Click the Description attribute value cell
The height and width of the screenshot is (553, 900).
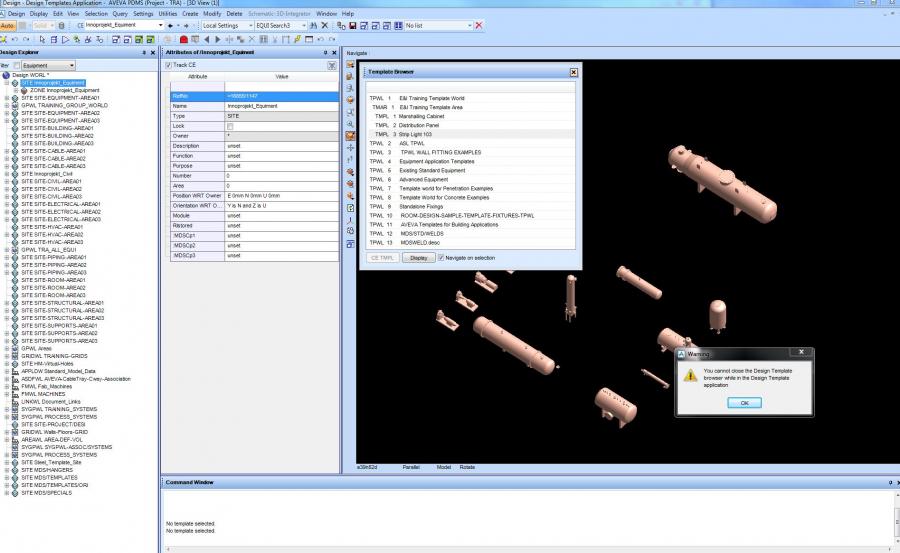point(282,146)
